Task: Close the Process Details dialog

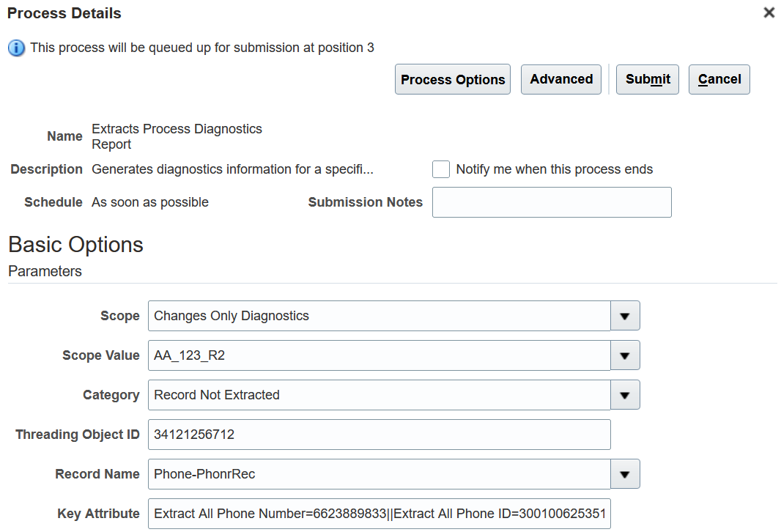Action: 769,13
